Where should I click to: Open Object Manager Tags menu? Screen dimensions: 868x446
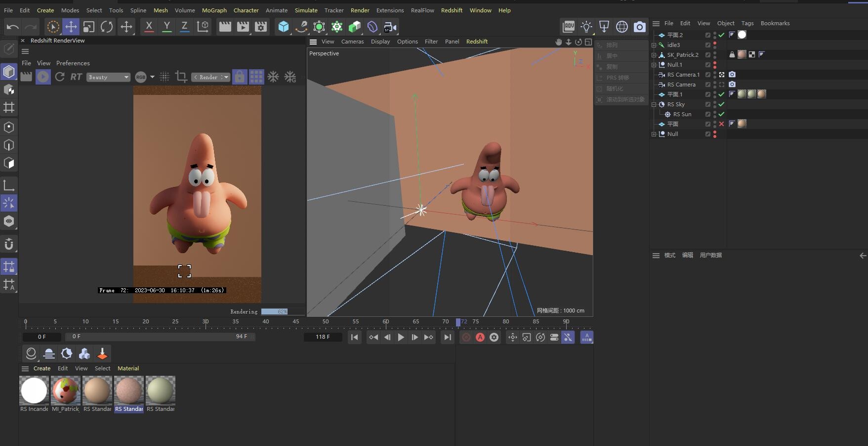[x=747, y=23]
